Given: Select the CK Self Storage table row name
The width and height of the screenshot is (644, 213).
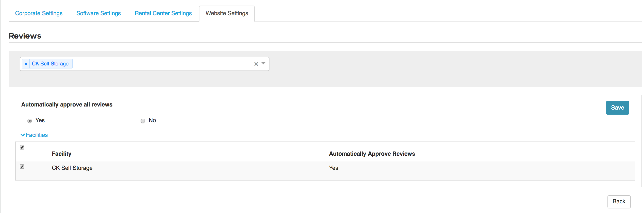Looking at the screenshot, I should click(x=72, y=168).
